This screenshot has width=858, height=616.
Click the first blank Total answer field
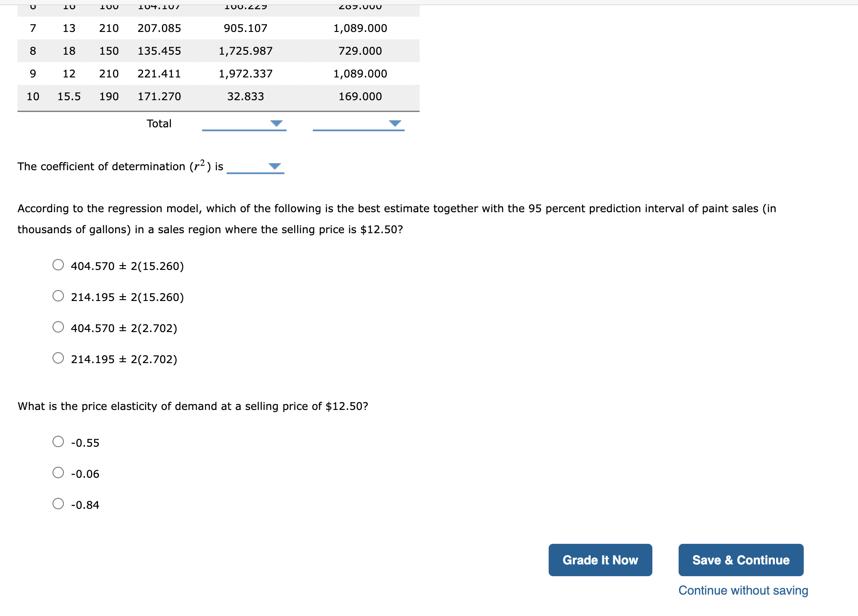tap(243, 126)
